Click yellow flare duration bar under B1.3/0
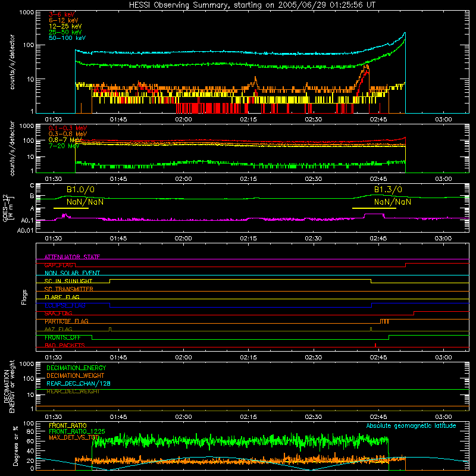Viewport: 476px width, 476px height. [374, 208]
